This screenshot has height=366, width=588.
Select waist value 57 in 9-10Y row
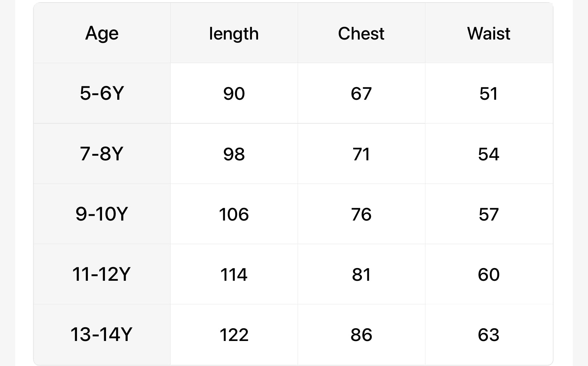pyautogui.click(x=489, y=214)
